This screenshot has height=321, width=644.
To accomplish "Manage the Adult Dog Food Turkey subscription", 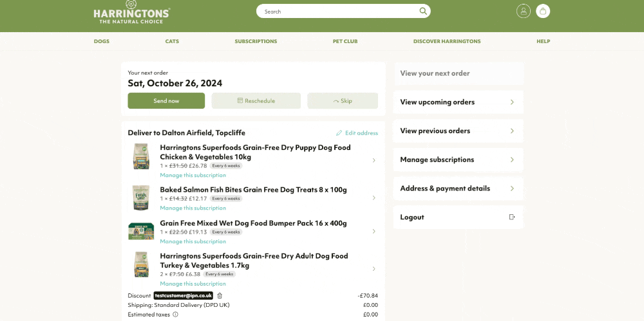I will (193, 284).
